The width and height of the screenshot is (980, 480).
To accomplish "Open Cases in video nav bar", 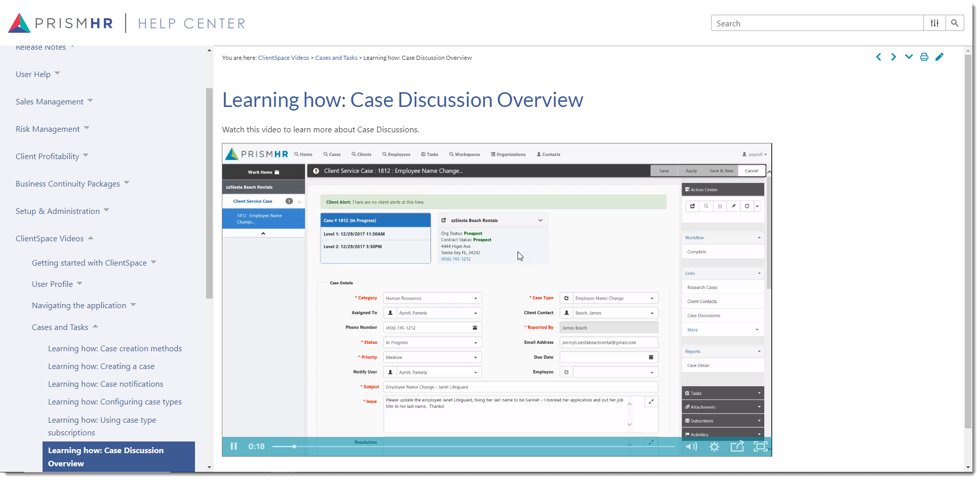I will tap(332, 154).
